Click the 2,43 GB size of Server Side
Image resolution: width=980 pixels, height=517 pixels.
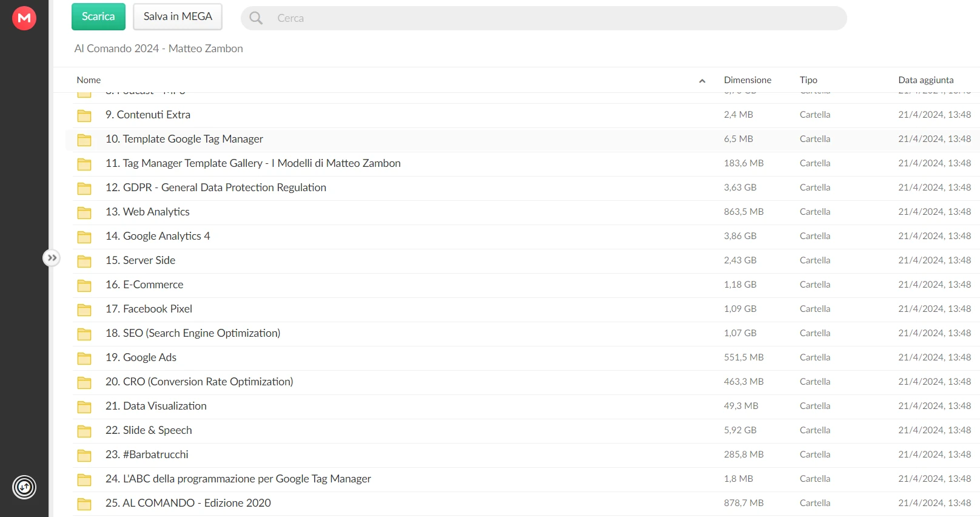click(x=740, y=260)
